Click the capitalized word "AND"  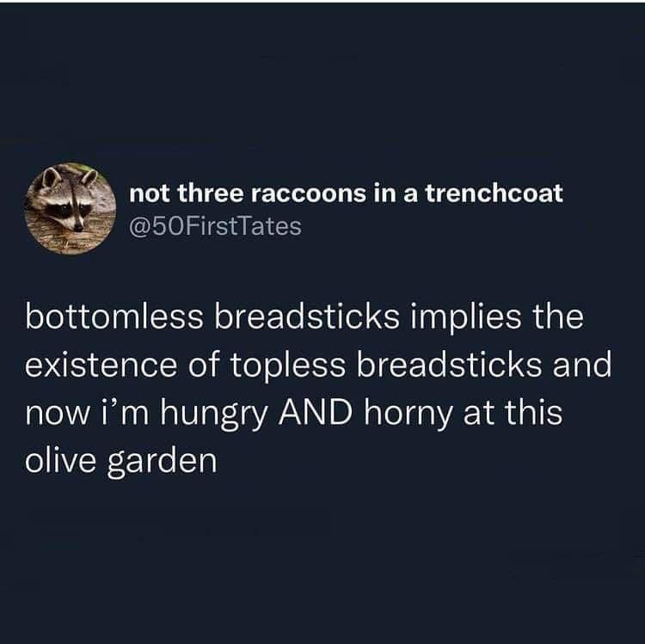[x=316, y=413]
